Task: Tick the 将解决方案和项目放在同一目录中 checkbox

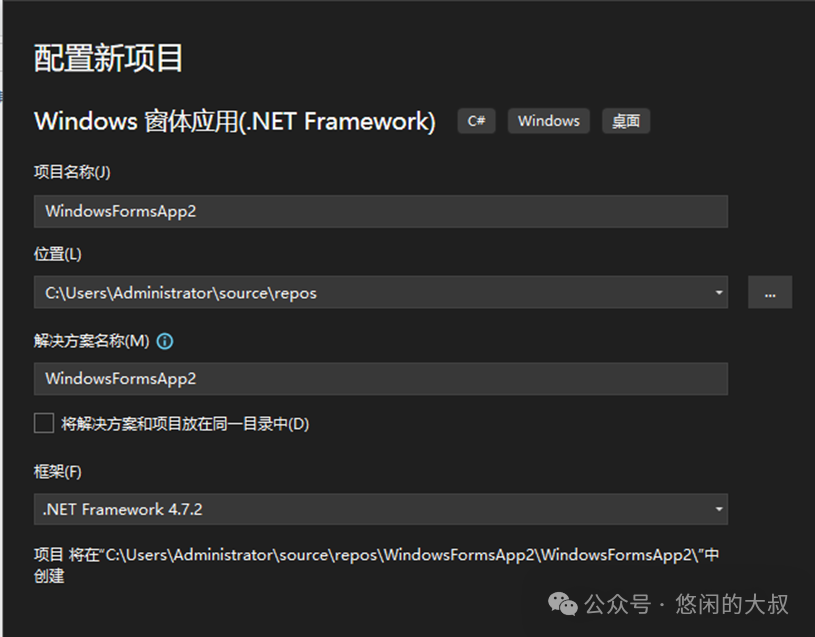Action: point(44,424)
